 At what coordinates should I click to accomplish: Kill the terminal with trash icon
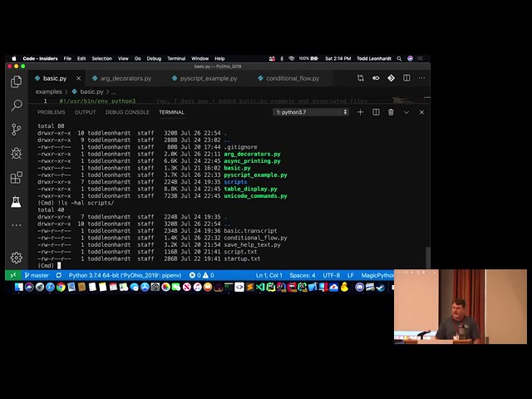[x=391, y=112]
